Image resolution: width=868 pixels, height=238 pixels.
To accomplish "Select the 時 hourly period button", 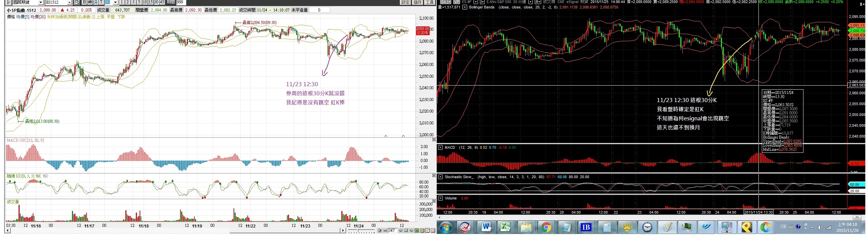I will coord(90,2).
